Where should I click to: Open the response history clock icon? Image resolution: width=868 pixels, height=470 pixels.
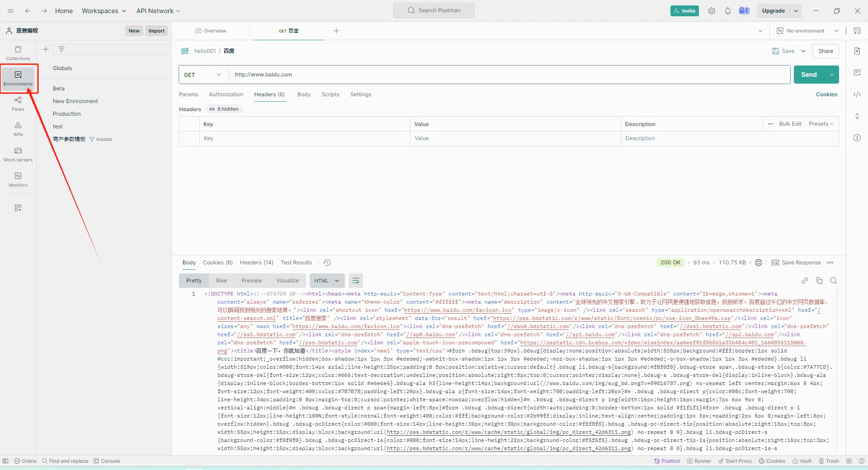(x=327, y=263)
